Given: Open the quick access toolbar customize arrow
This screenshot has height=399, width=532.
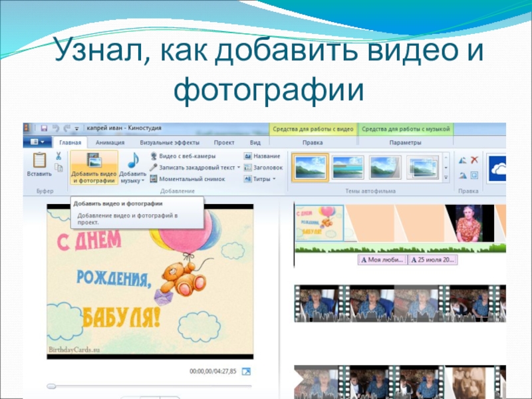Looking at the screenshot, I should 77,128.
